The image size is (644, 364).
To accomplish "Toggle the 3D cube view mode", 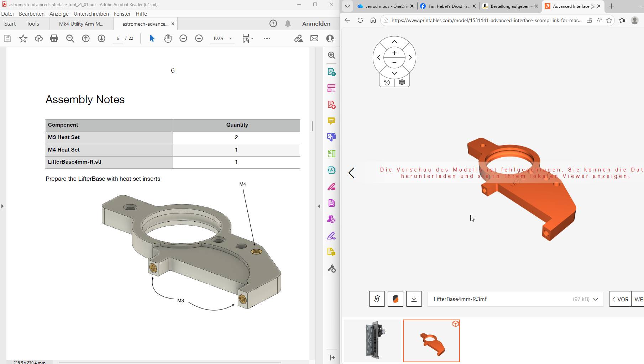I will 402,82.
